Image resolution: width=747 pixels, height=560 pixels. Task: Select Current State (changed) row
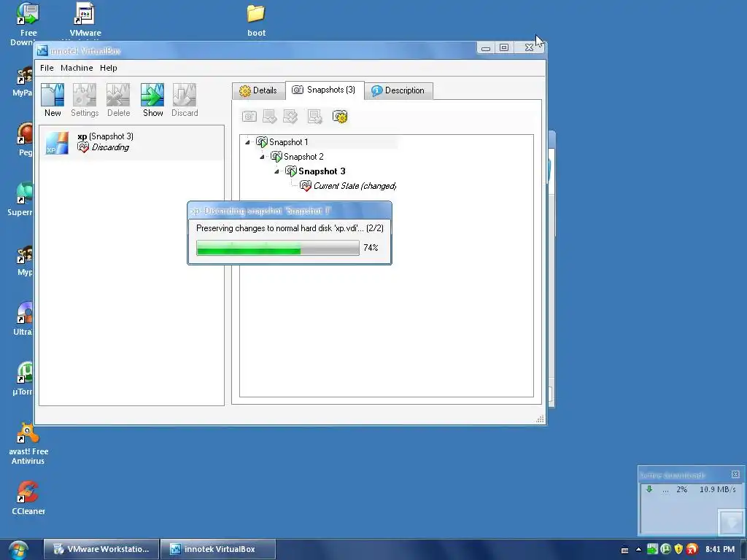click(x=355, y=186)
